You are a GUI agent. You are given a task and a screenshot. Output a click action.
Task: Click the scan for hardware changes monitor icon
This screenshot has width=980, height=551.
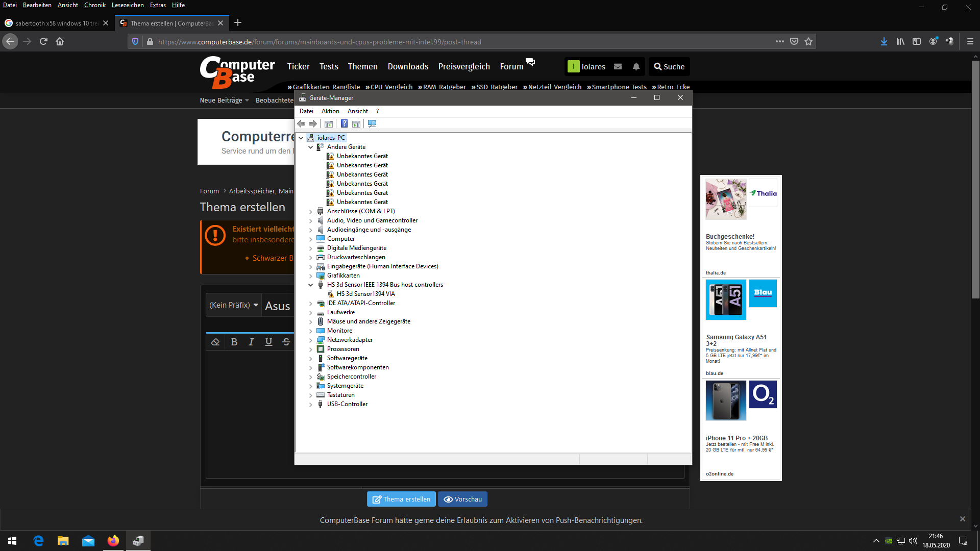pyautogui.click(x=372, y=124)
